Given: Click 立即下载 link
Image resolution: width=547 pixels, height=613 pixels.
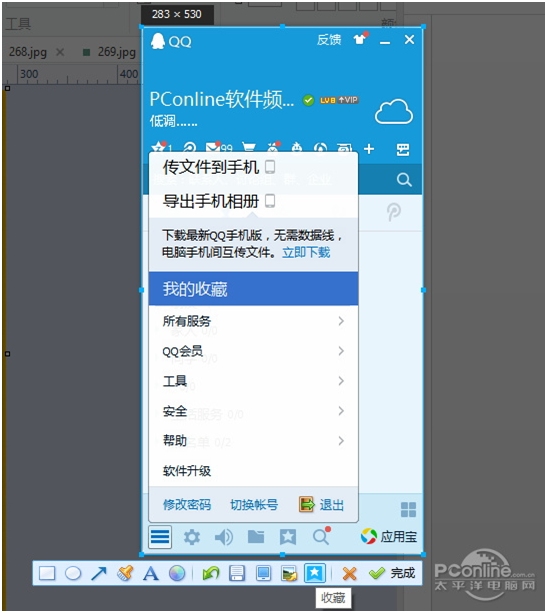Looking at the screenshot, I should point(306,253).
